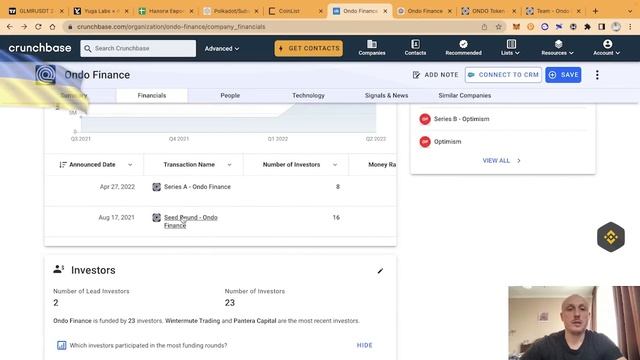Screen dimensions: 640x360
Task: Click the chart icon beside investors question
Action: click(61, 345)
